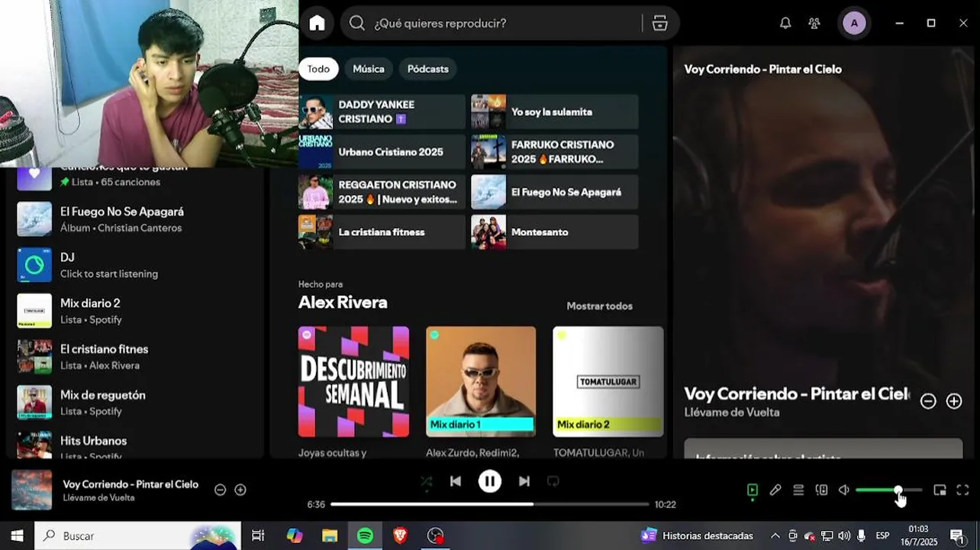Skip to the previous track

coord(456,481)
